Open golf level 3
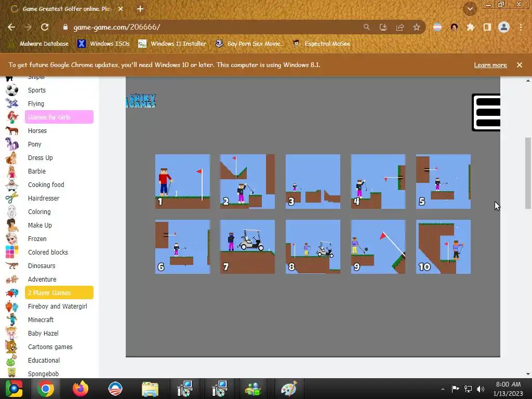Image resolution: width=532 pixels, height=399 pixels. click(313, 181)
